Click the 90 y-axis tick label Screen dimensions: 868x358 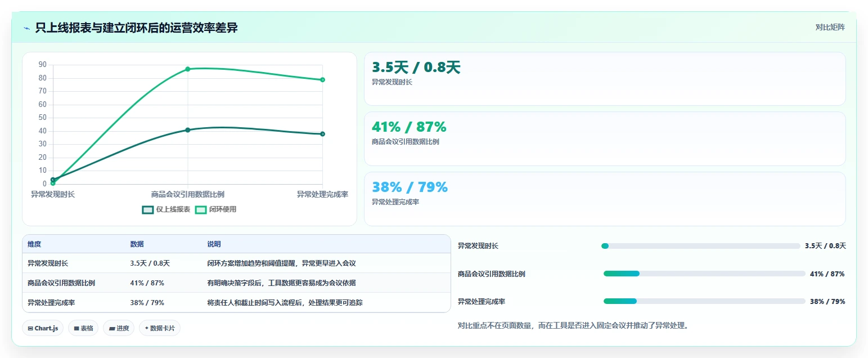click(42, 65)
